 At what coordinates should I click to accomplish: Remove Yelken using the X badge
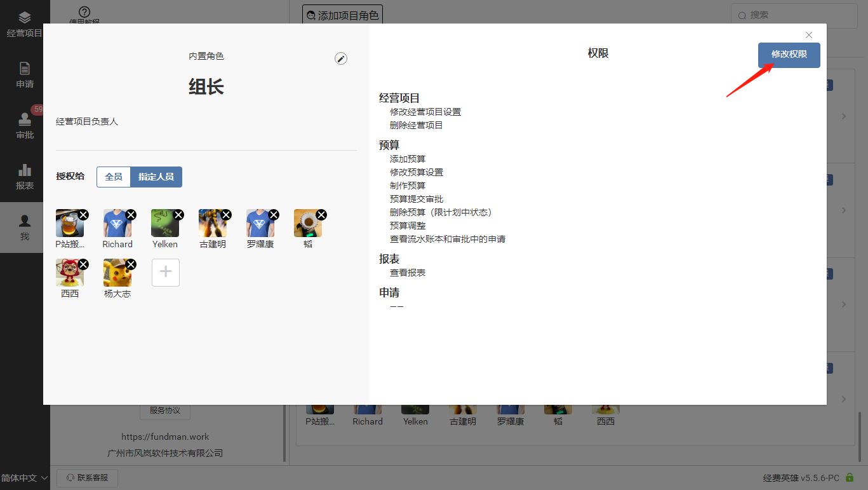click(178, 215)
